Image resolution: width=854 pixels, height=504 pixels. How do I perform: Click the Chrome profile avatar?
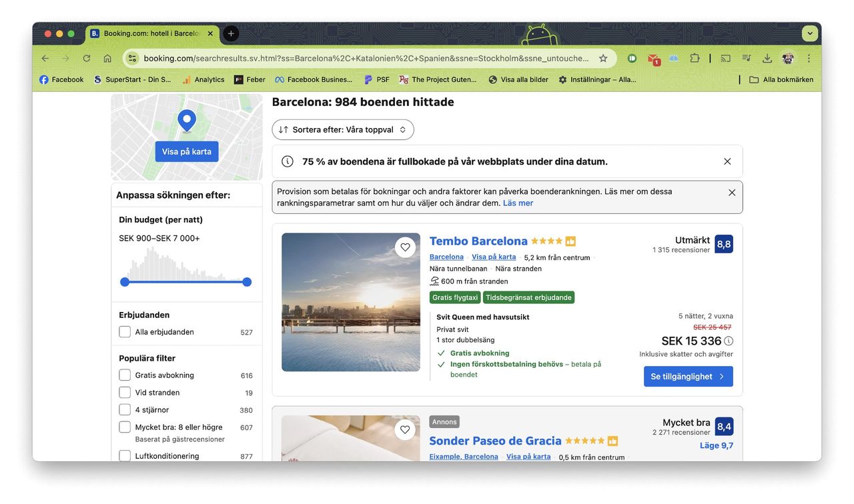click(x=788, y=58)
